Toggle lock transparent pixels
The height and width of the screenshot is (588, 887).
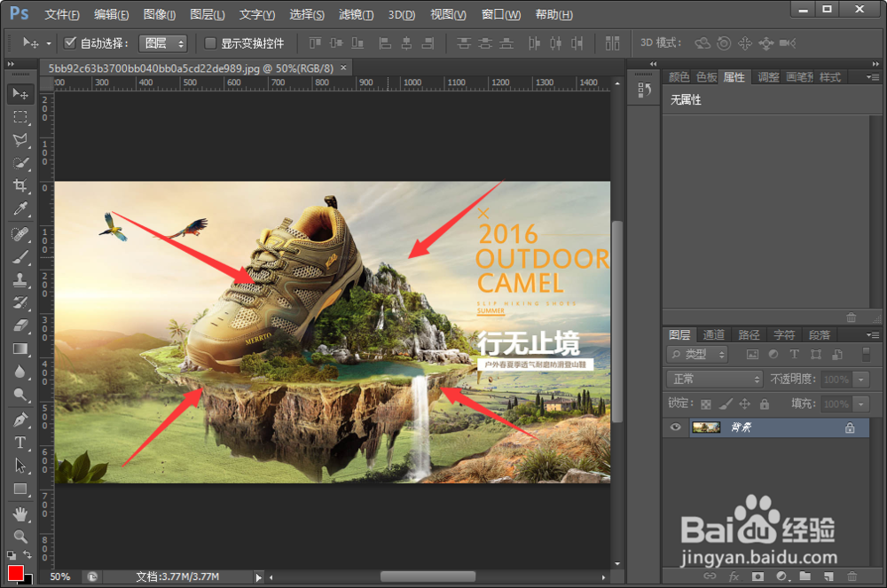coord(706,404)
